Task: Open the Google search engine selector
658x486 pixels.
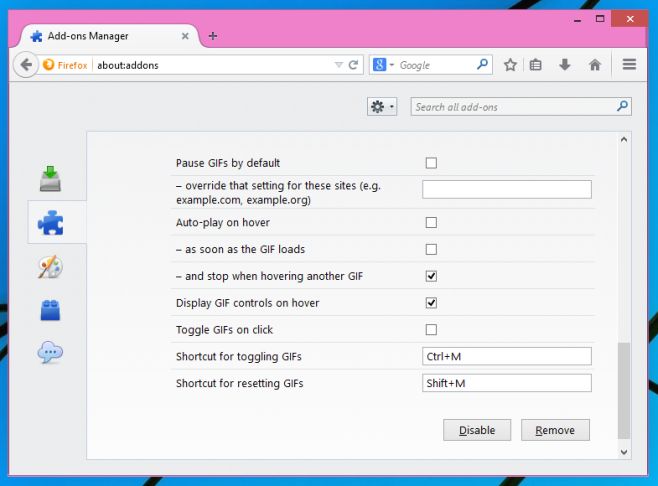Action: (x=384, y=65)
